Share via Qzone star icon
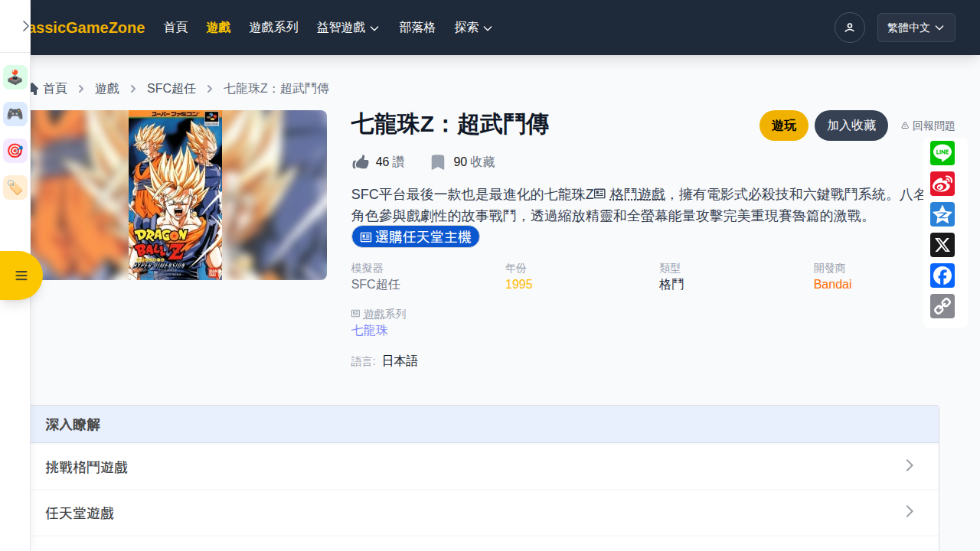 [x=942, y=214]
